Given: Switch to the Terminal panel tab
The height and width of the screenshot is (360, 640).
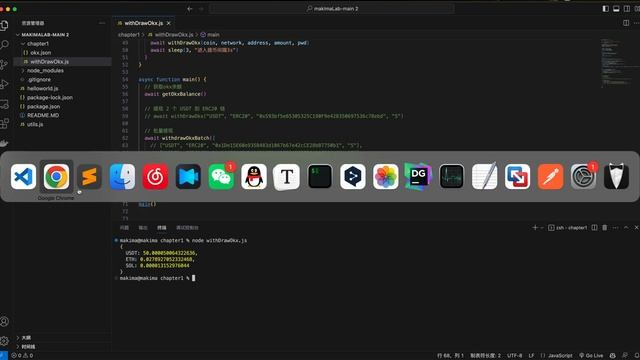Looking at the screenshot, I should pos(162,227).
